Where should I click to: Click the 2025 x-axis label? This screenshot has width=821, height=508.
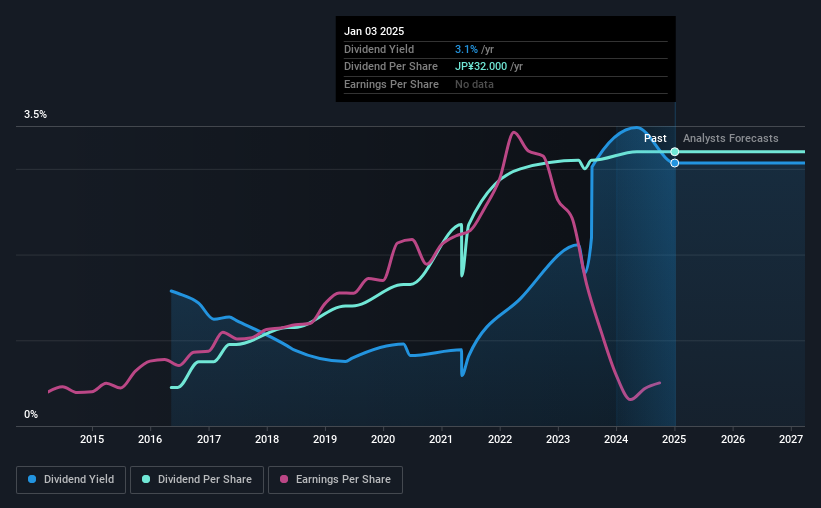[674, 439]
